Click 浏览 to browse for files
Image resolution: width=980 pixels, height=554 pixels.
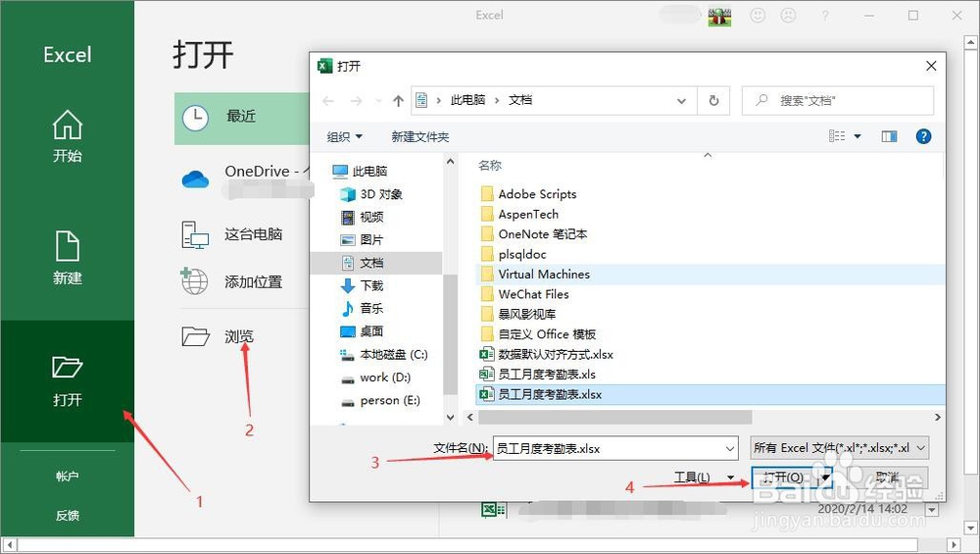coord(218,336)
